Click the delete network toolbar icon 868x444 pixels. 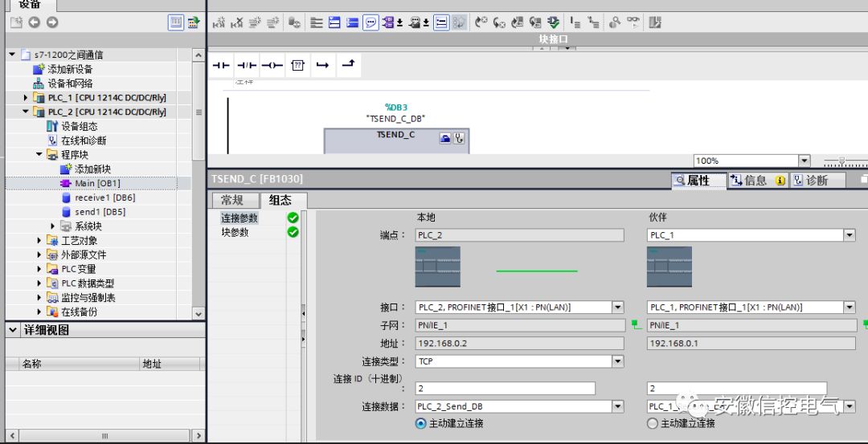click(237, 22)
